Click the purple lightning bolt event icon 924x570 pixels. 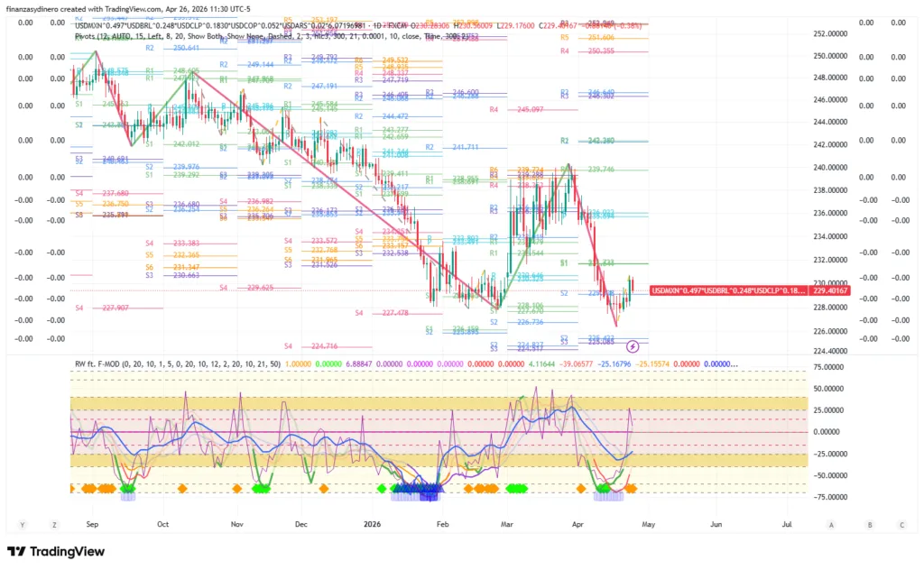[633, 345]
